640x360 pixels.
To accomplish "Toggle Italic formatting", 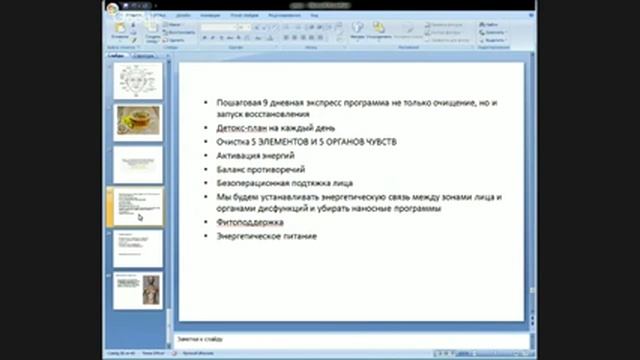I will tap(213, 38).
